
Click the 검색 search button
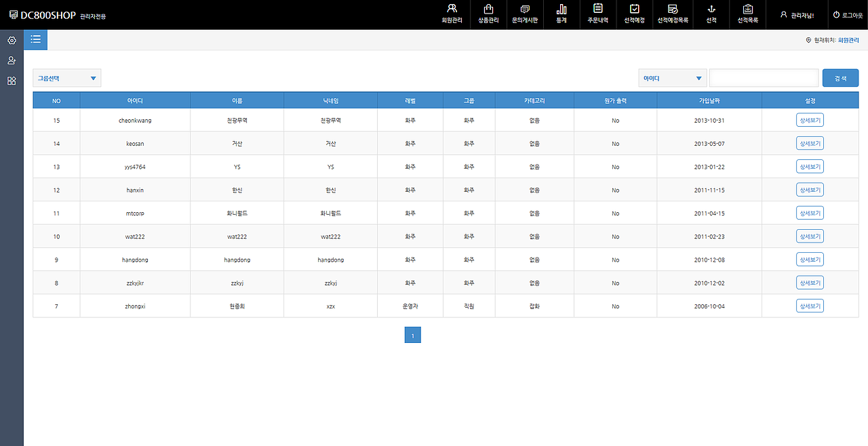pos(840,78)
